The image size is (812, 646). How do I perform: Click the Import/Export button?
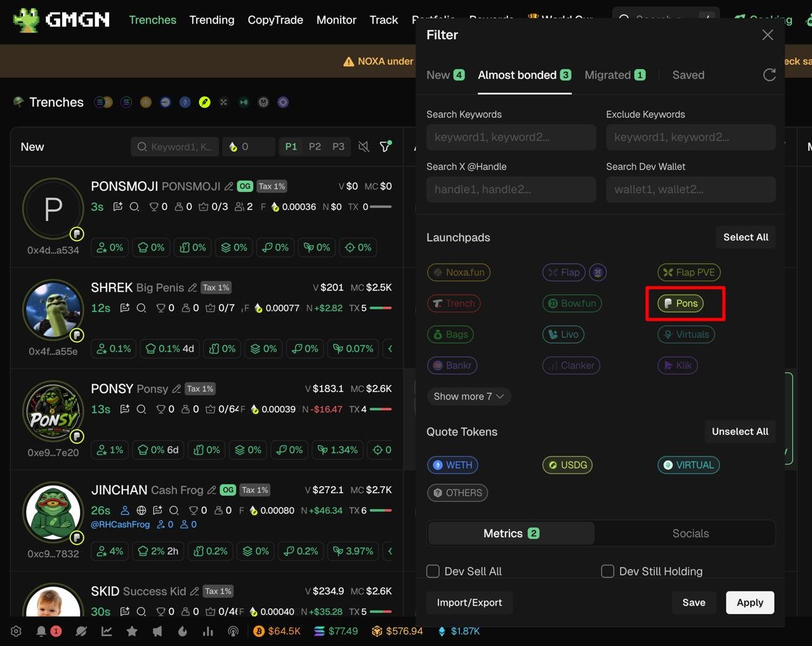click(469, 603)
